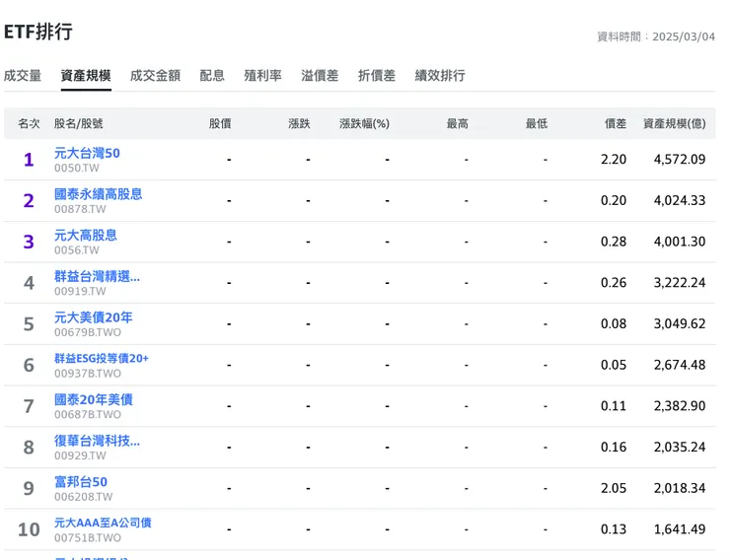The image size is (730, 560).
Task: Click the 4,572.09 asset value
Action: tap(680, 160)
